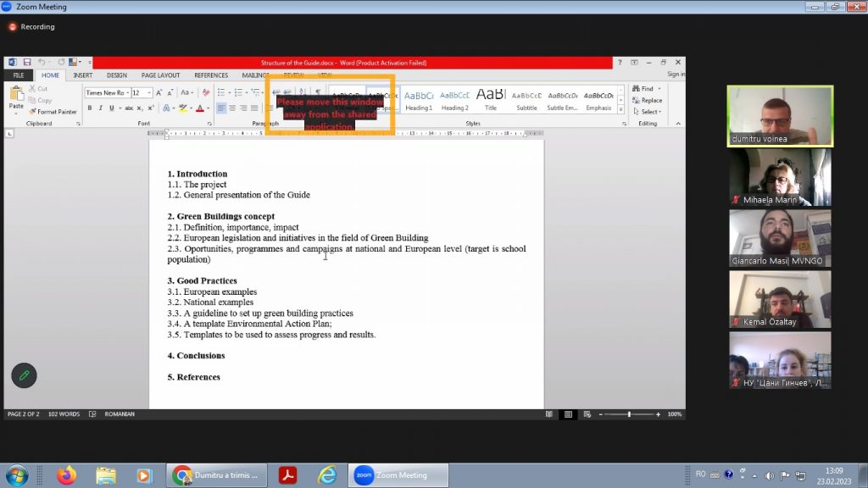Viewport: 868px width, 488px height.
Task: Toggle Bold formatting
Action: tap(89, 108)
